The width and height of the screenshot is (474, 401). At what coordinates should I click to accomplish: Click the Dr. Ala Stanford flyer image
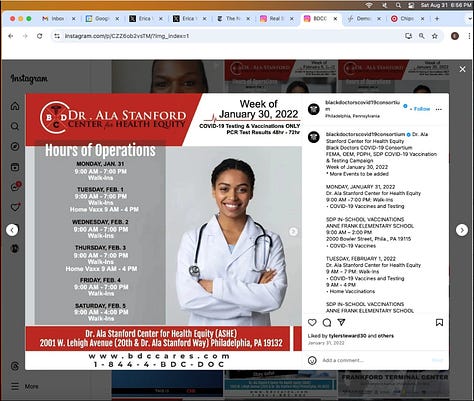pyautogui.click(x=164, y=231)
